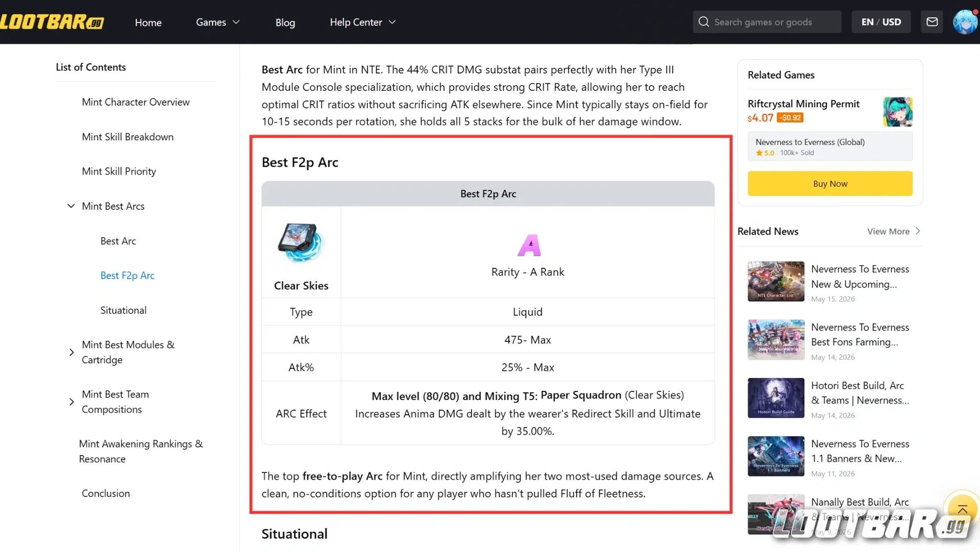Open the EN / USD language currency selector
The height and width of the screenshot is (551, 980).
[x=881, y=22]
